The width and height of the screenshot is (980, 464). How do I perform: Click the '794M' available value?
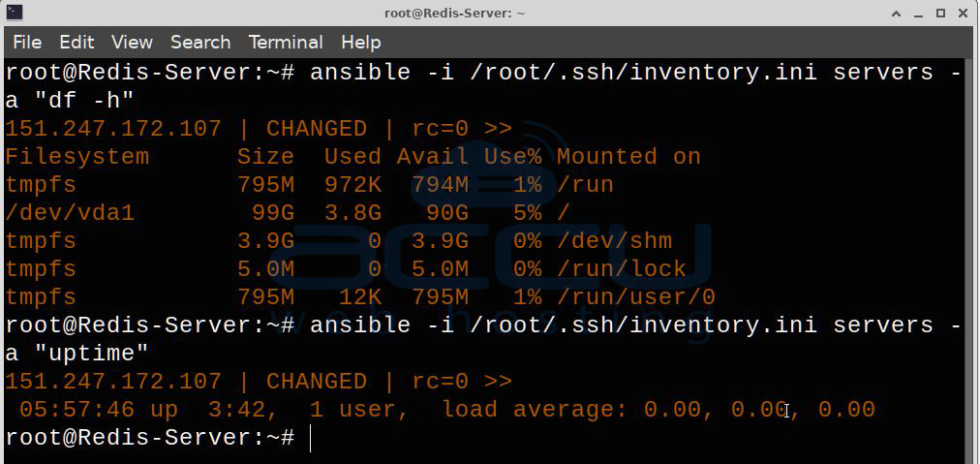[x=440, y=185]
